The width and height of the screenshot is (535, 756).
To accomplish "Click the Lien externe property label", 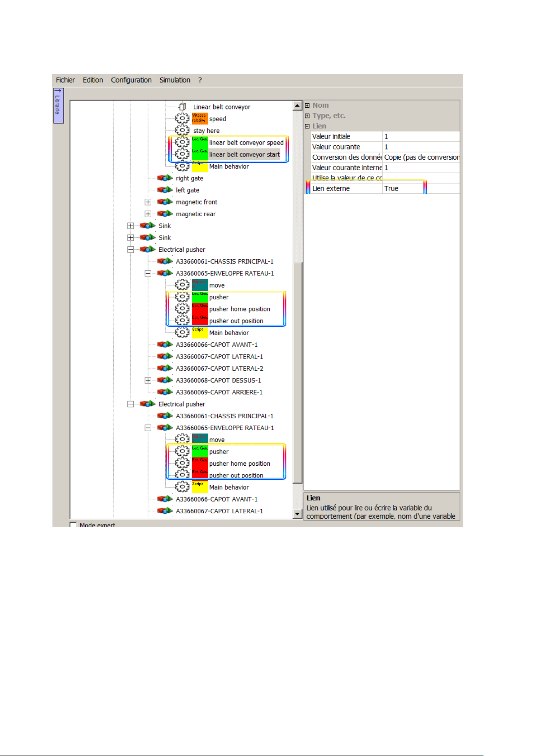I will point(331,188).
